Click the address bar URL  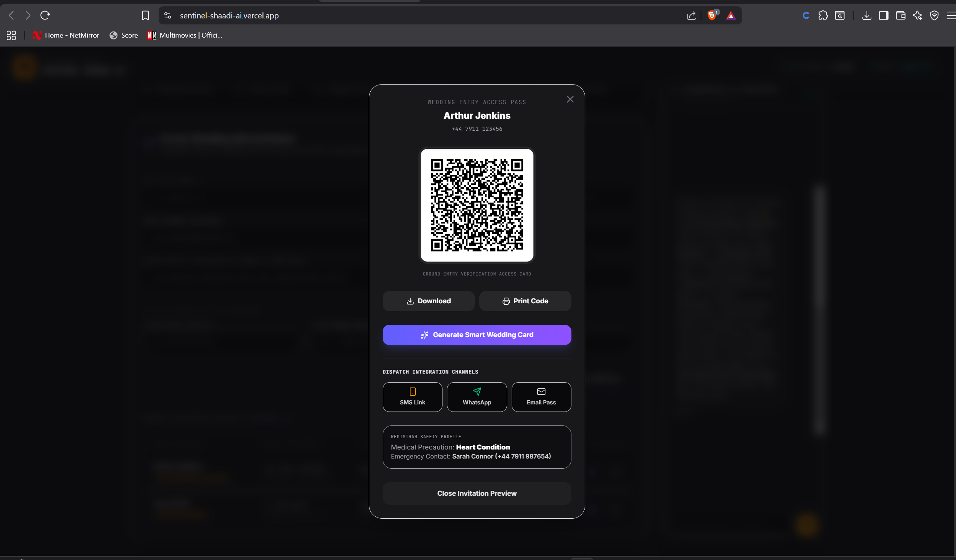[x=229, y=15]
